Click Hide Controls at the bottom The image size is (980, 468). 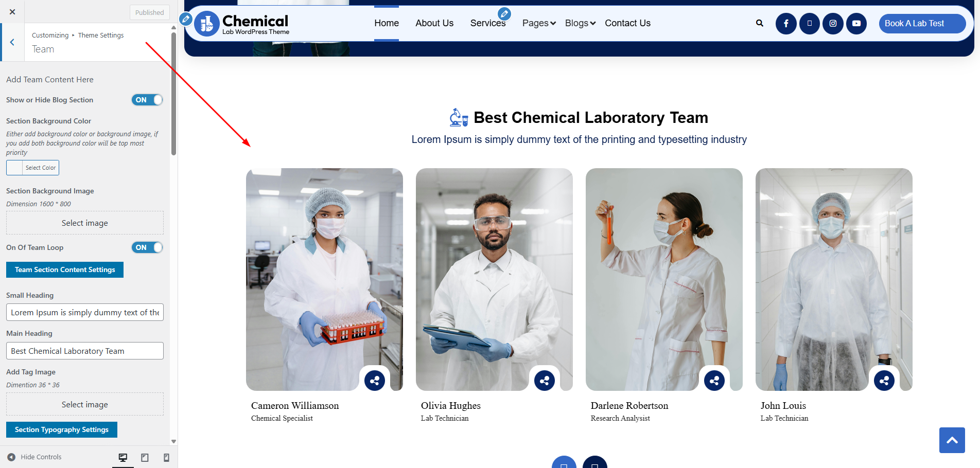(x=34, y=457)
